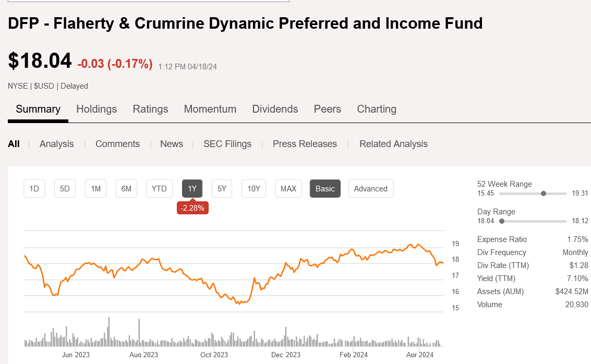Filter feed by SEC Filings
This screenshot has height=364, width=591.
tap(227, 144)
